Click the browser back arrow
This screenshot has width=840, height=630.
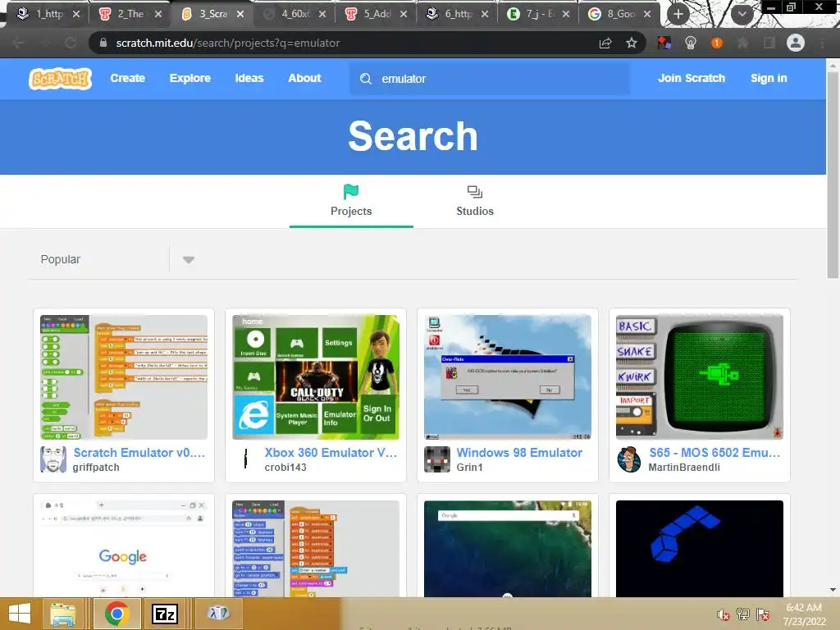coord(18,43)
